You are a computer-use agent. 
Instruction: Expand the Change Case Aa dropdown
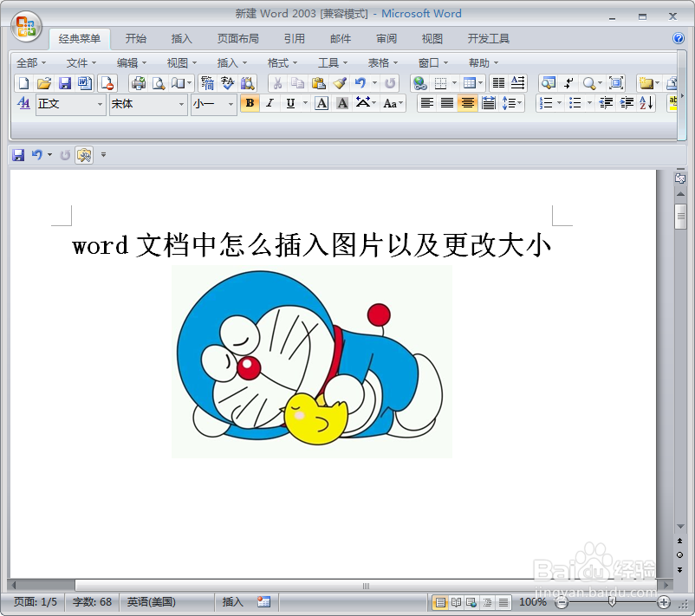pyautogui.click(x=393, y=104)
